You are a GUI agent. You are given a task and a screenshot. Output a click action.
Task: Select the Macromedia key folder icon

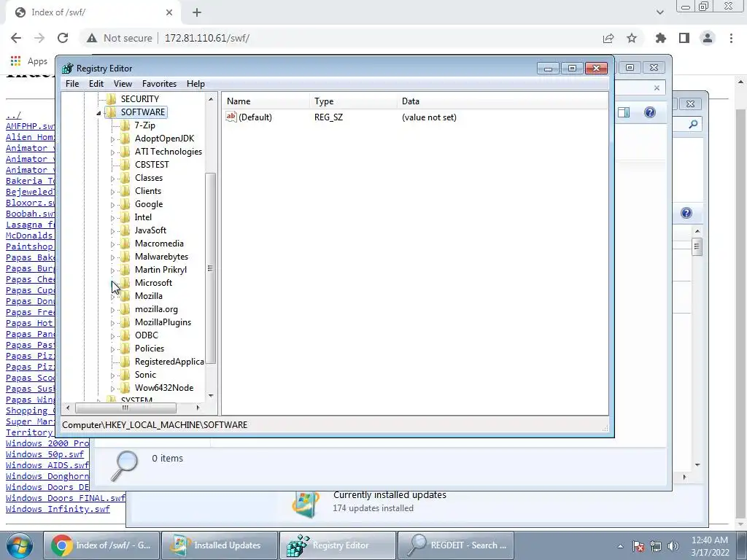[x=125, y=244]
